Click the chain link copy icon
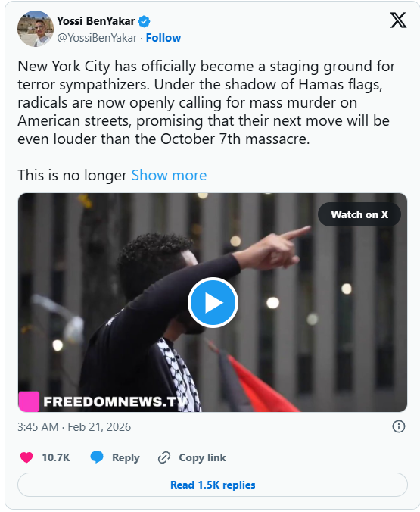This screenshot has height=512, width=420. [164, 457]
